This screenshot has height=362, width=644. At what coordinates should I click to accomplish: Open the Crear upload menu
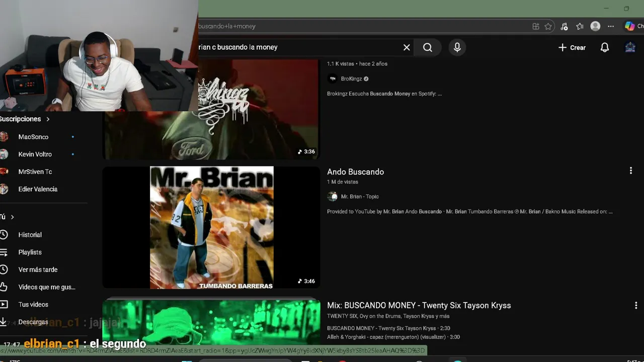[572, 47]
